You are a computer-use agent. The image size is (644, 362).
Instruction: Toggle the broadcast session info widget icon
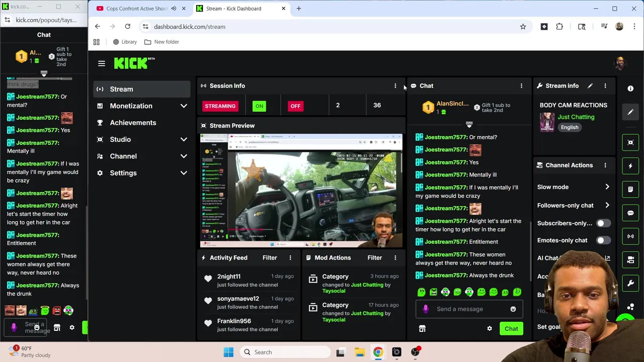pos(630,236)
